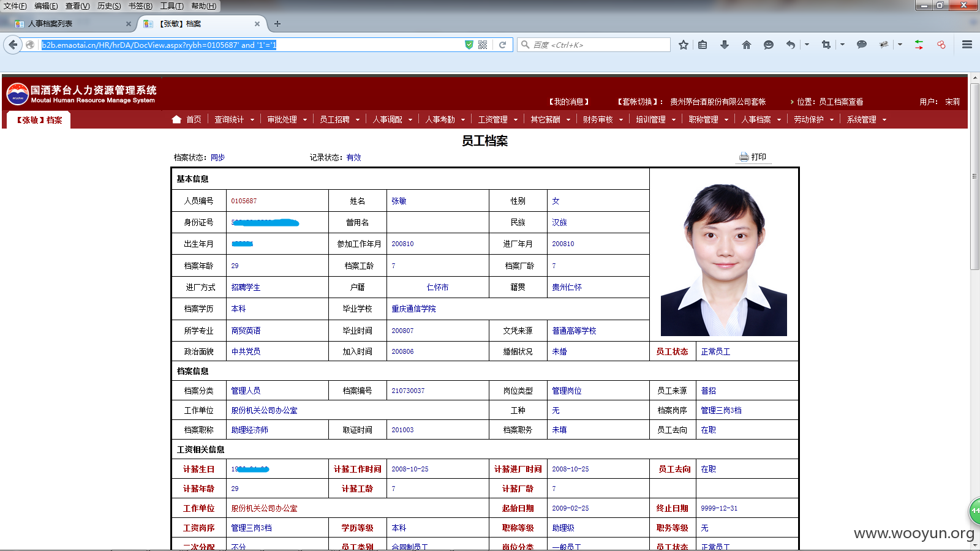Open the 查看(V) menu
The height and width of the screenshot is (551, 980).
click(x=78, y=6)
